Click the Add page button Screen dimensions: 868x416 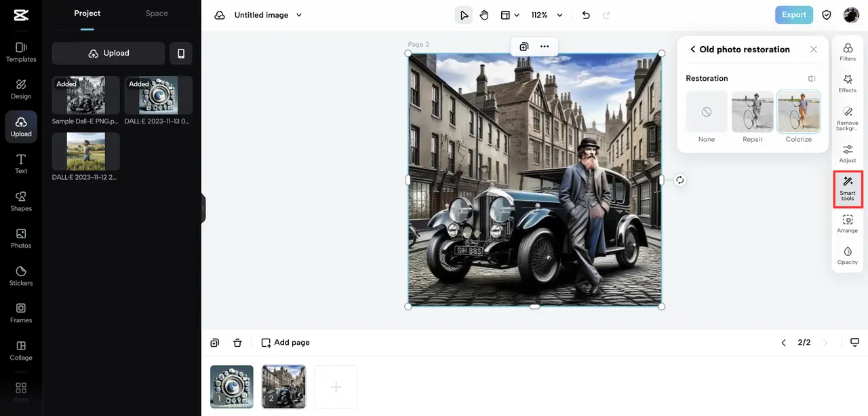285,343
